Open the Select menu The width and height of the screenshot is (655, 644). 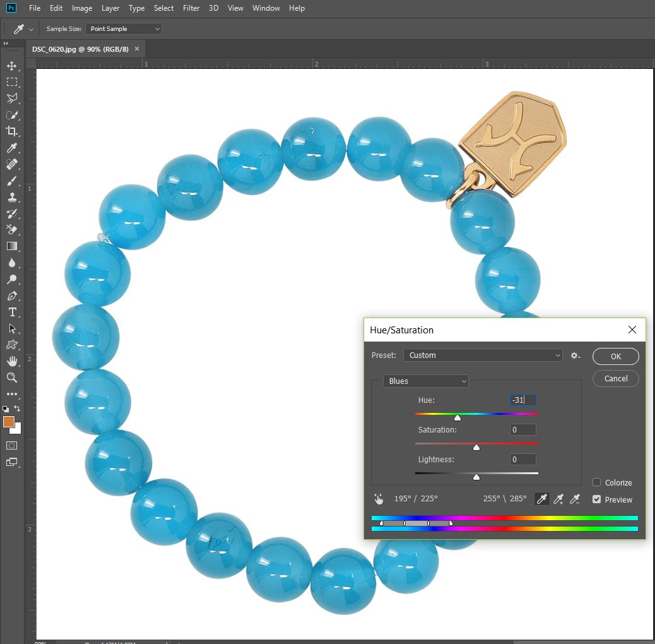[163, 8]
